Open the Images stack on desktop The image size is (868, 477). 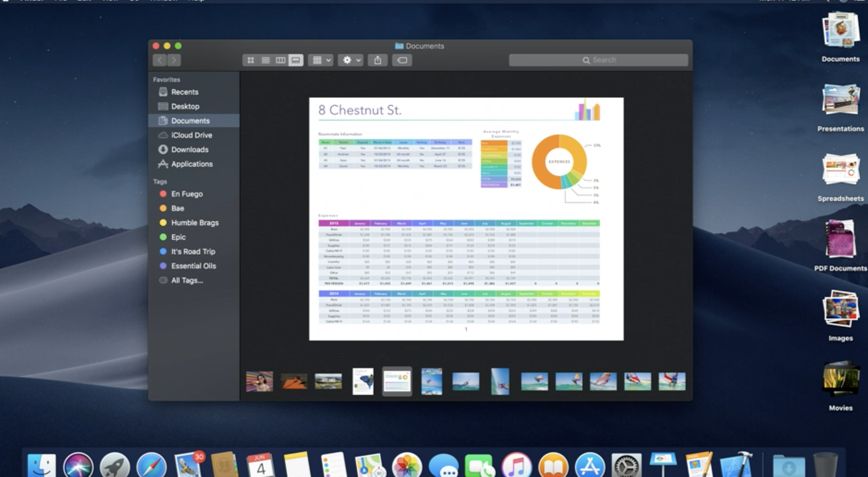click(840, 315)
